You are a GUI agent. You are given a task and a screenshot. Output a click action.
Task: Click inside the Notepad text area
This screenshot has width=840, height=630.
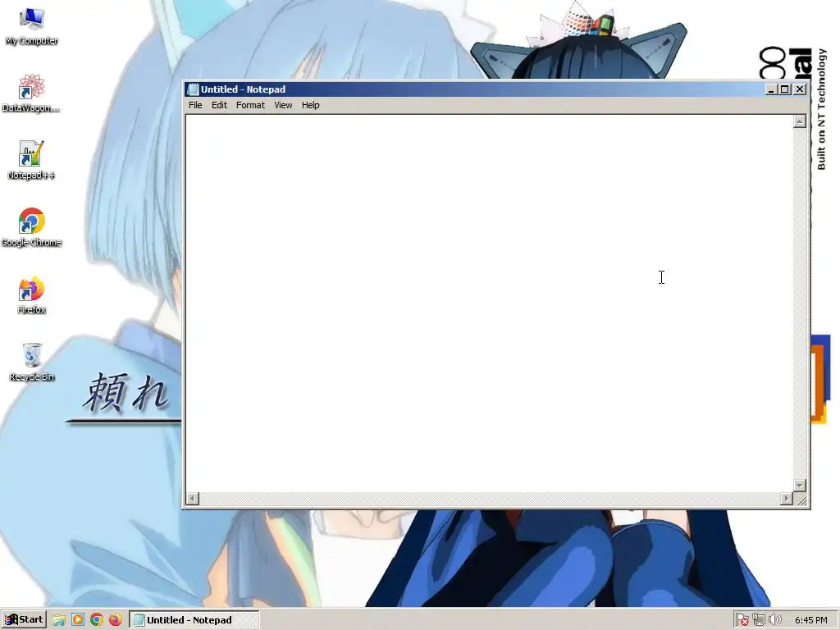(489, 304)
